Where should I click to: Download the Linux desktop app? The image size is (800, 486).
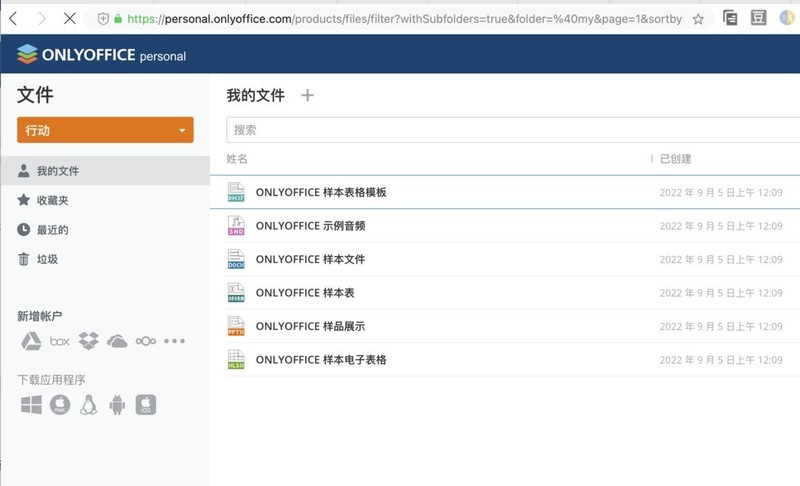click(x=88, y=405)
